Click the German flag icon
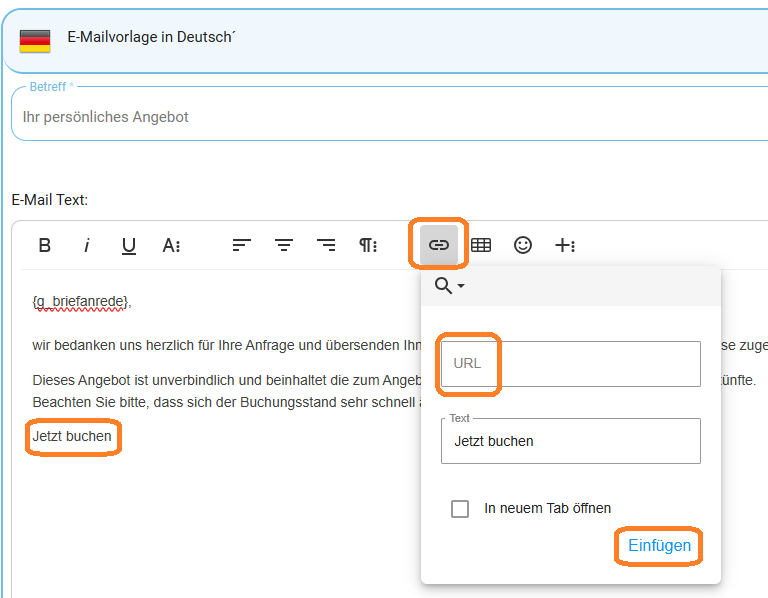 pos(35,41)
